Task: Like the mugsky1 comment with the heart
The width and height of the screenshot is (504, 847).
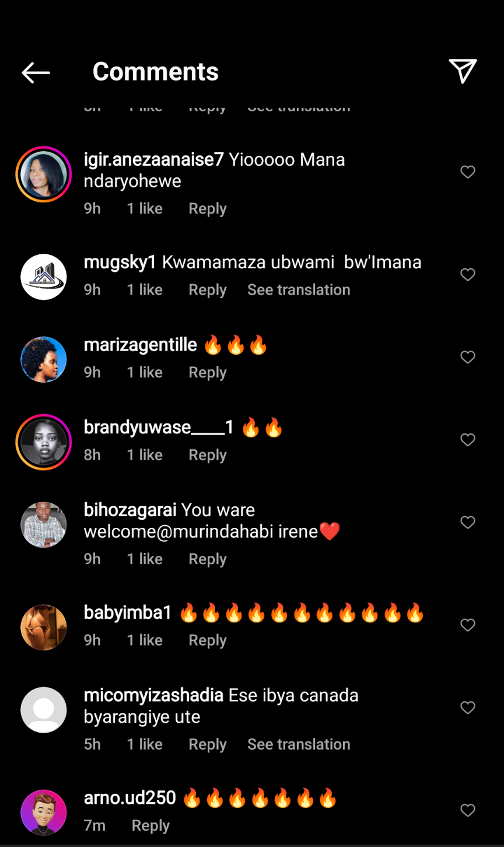Action: pyautogui.click(x=468, y=275)
